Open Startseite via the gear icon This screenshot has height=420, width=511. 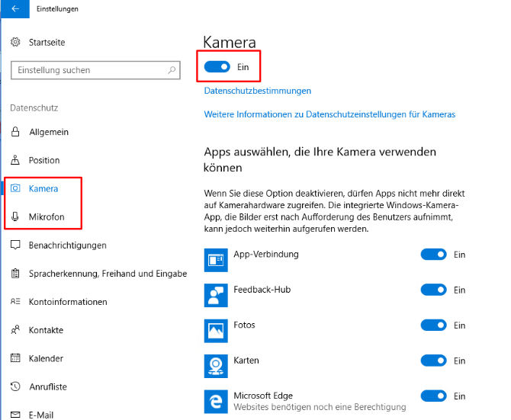pyautogui.click(x=15, y=42)
